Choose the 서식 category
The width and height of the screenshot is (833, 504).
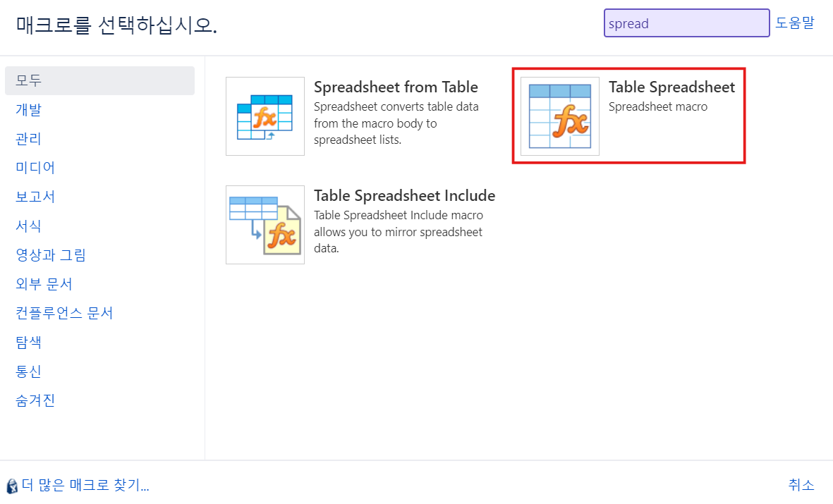click(x=29, y=226)
